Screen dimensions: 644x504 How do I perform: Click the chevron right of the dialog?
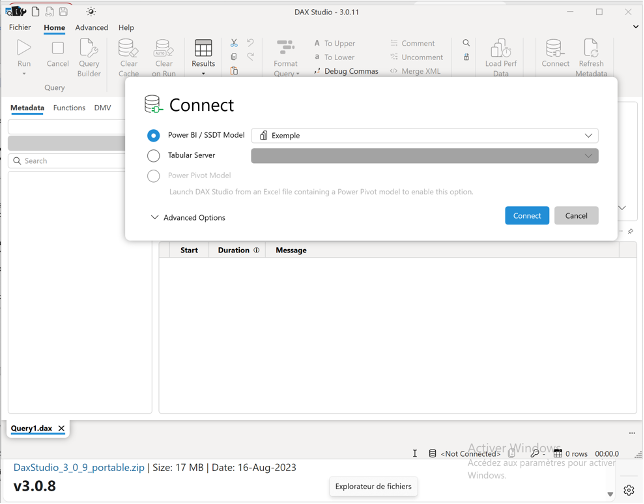(622, 208)
